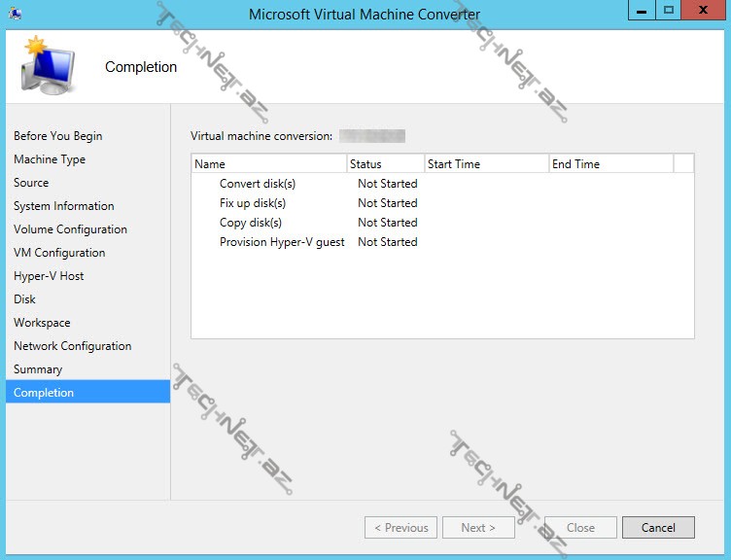Open Network Configuration page
This screenshot has height=560, width=731.
72,346
